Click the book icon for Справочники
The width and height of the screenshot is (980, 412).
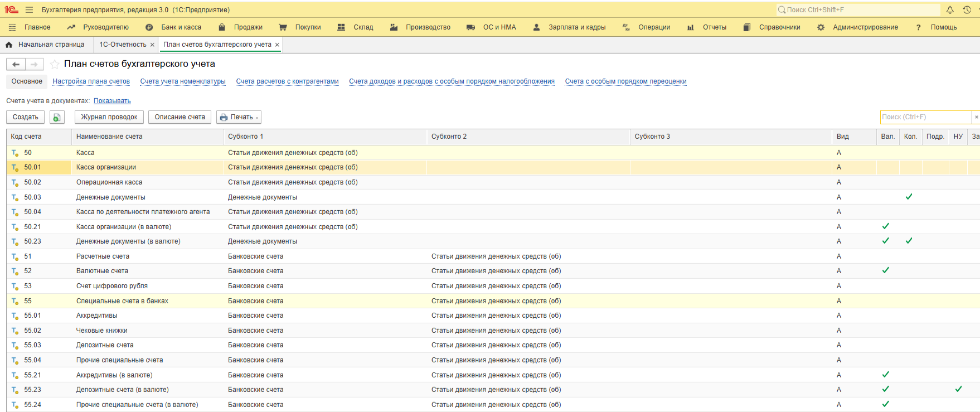click(x=747, y=27)
